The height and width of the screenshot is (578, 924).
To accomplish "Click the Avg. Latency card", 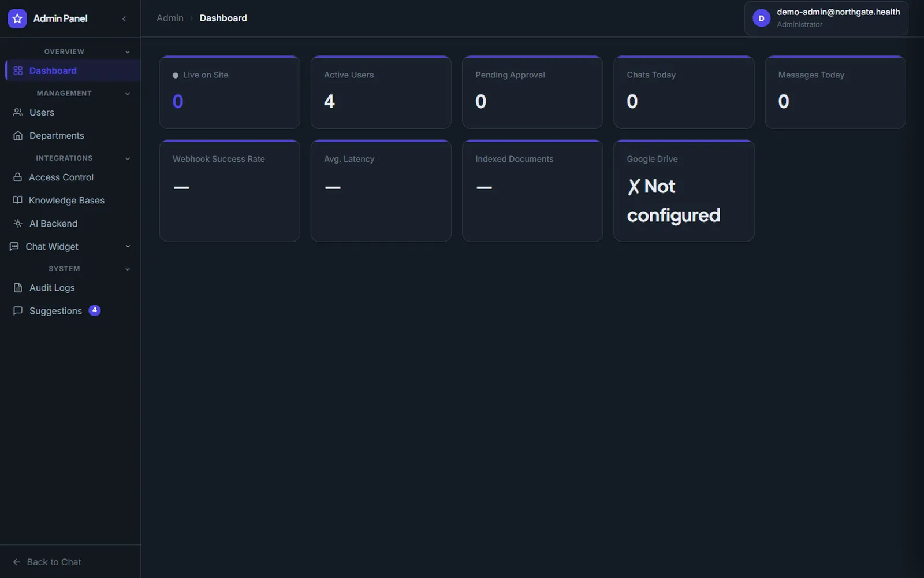I will point(381,190).
